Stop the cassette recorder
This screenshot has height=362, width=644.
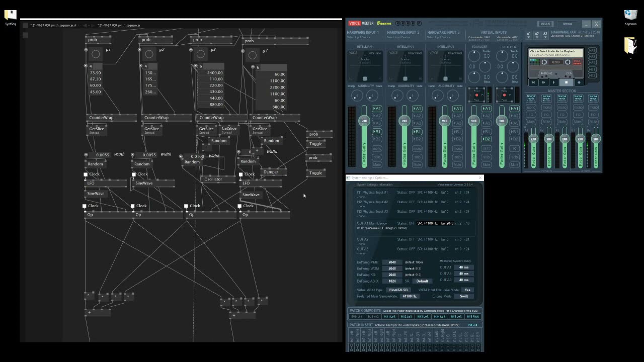tap(566, 82)
